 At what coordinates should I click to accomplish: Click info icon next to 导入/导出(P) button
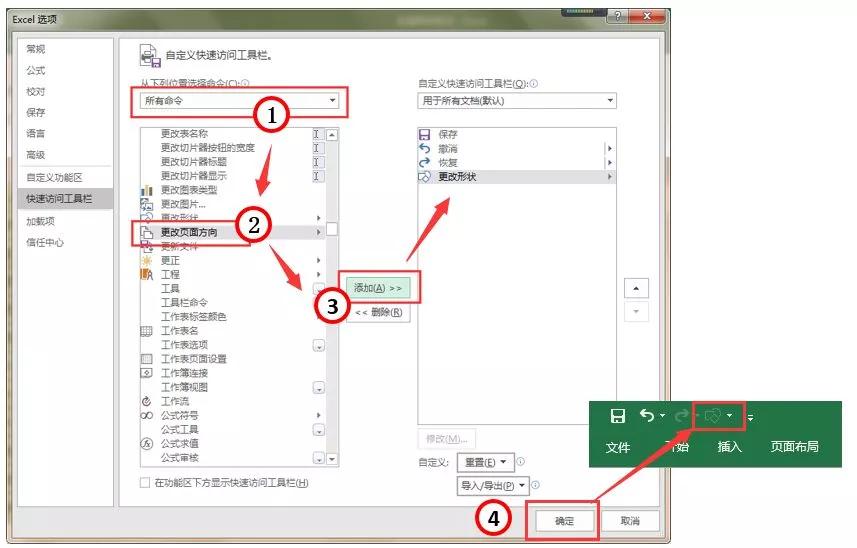tap(536, 485)
